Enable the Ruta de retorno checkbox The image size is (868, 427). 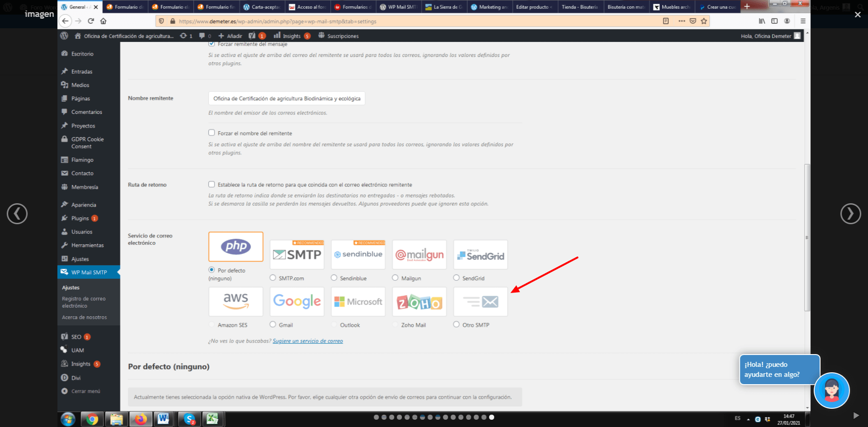tap(212, 184)
